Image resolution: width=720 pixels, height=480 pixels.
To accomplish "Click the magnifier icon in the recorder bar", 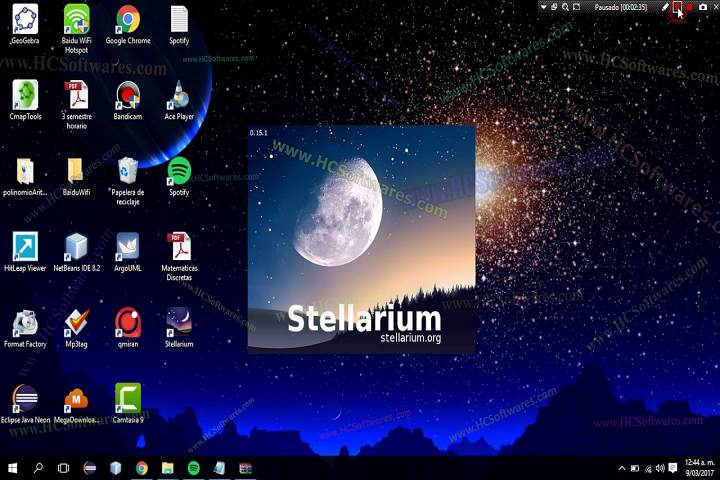I will click(566, 7).
